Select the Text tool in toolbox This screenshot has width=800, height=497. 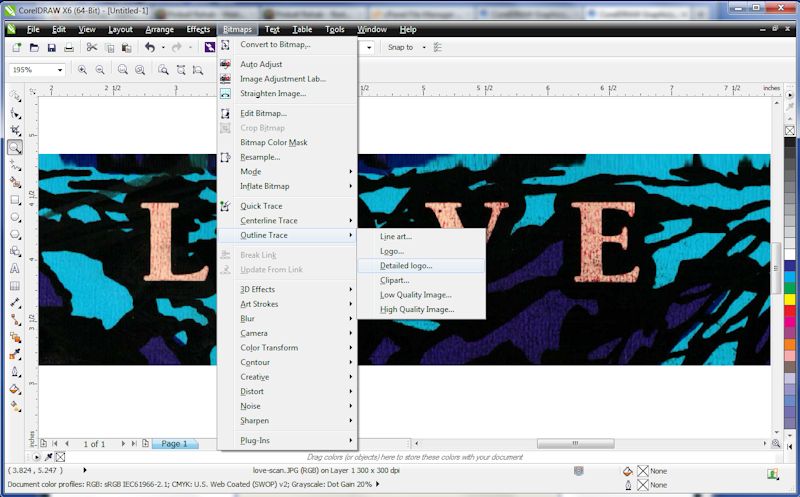15,268
